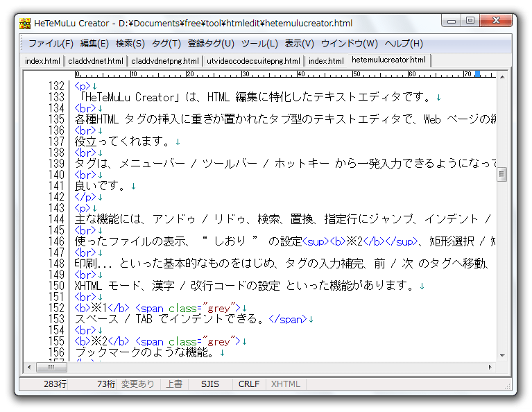The height and width of the screenshot is (412, 532).
Task: Click the <sup> tag on line 146
Action: (x=316, y=241)
